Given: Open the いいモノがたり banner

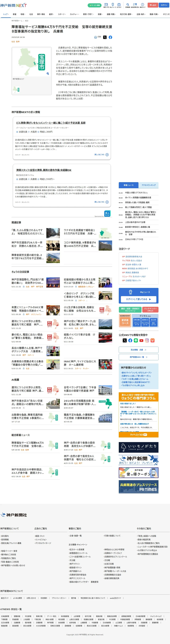Looking at the screenshot, I should [138, 448].
